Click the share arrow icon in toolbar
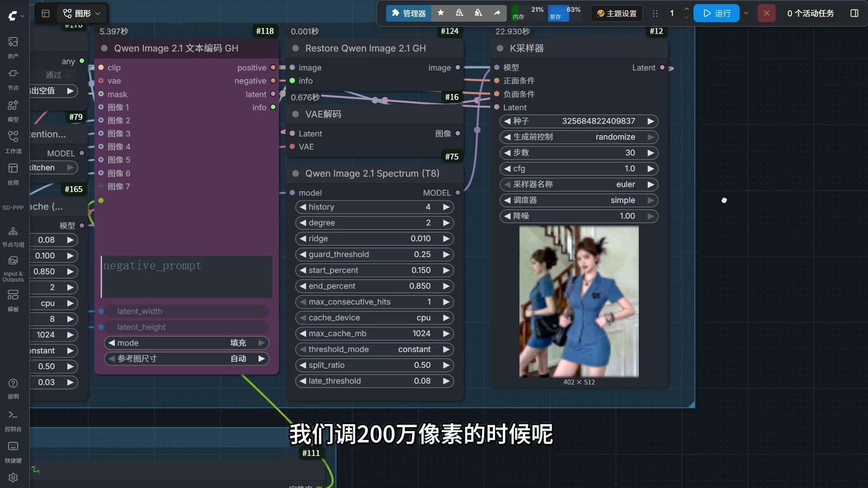The height and width of the screenshot is (488, 868). pos(497,13)
